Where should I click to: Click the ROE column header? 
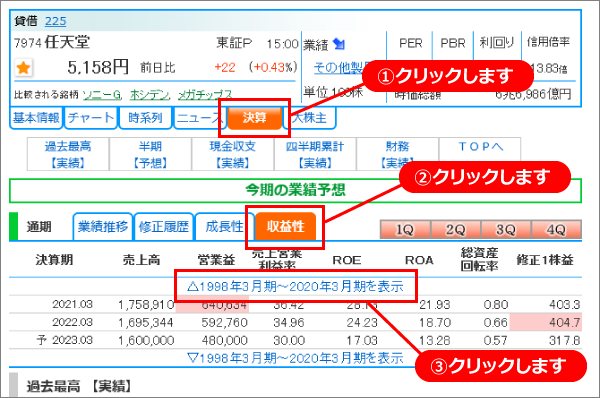pyautogui.click(x=347, y=260)
